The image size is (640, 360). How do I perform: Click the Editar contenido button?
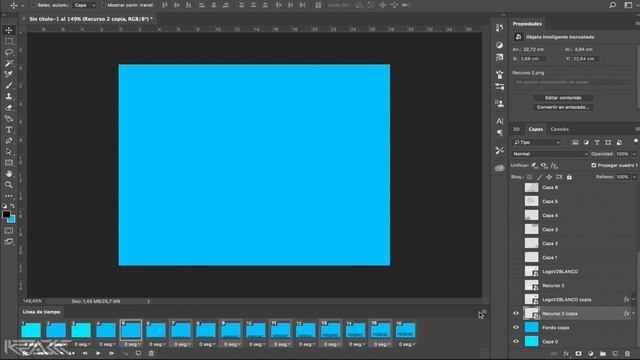563,98
